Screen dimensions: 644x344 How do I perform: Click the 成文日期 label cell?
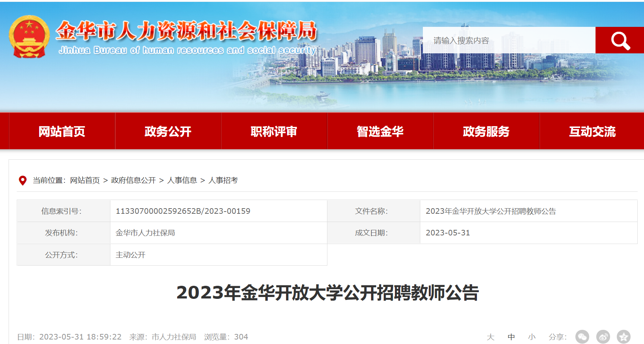click(374, 233)
